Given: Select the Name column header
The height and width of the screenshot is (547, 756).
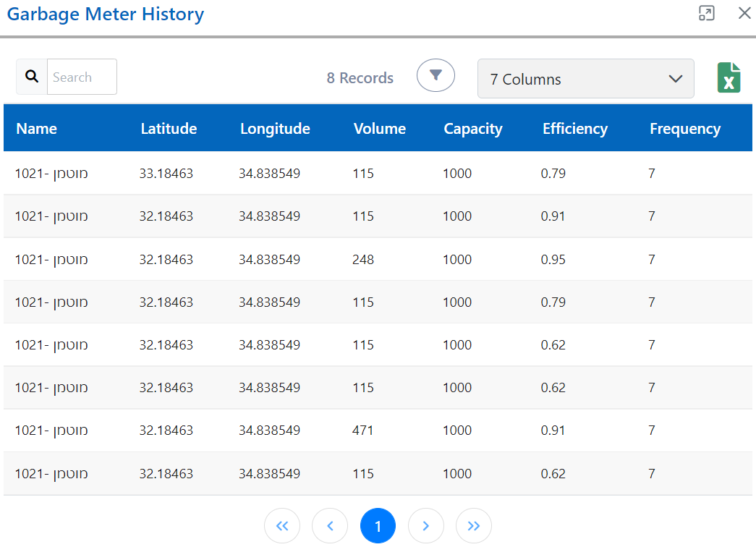Looking at the screenshot, I should tap(37, 128).
